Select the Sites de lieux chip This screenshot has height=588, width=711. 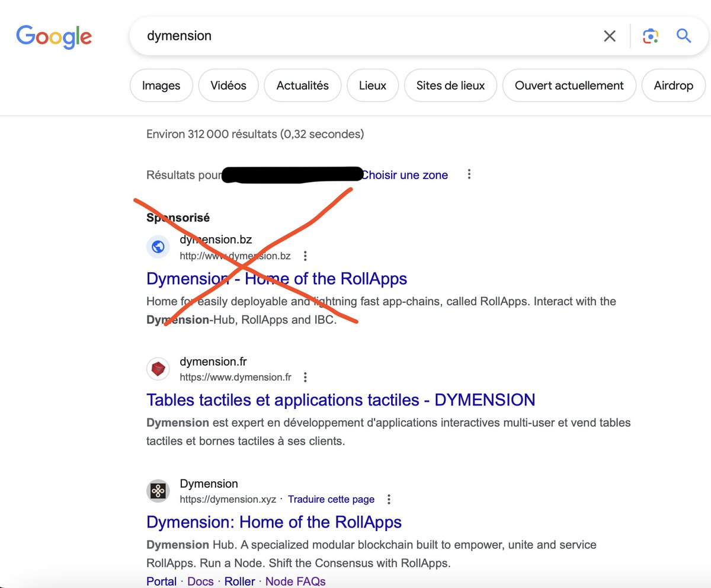(x=450, y=85)
